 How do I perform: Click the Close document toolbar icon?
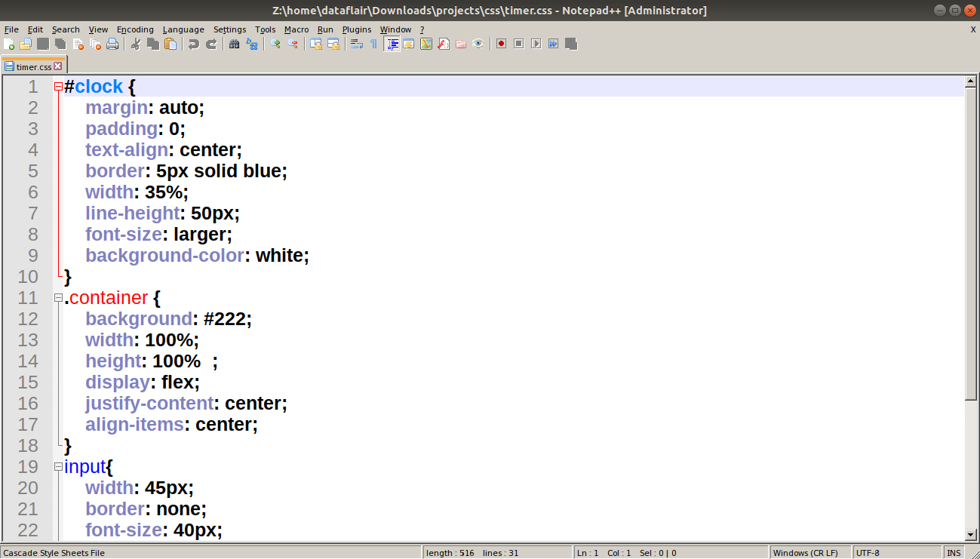click(78, 44)
